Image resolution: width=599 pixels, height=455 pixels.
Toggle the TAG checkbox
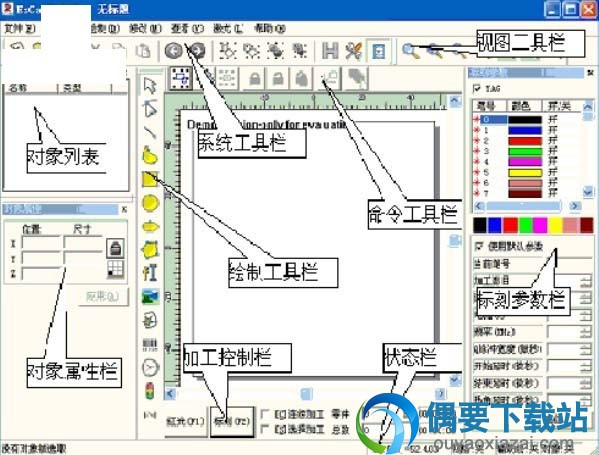pyautogui.click(x=477, y=89)
